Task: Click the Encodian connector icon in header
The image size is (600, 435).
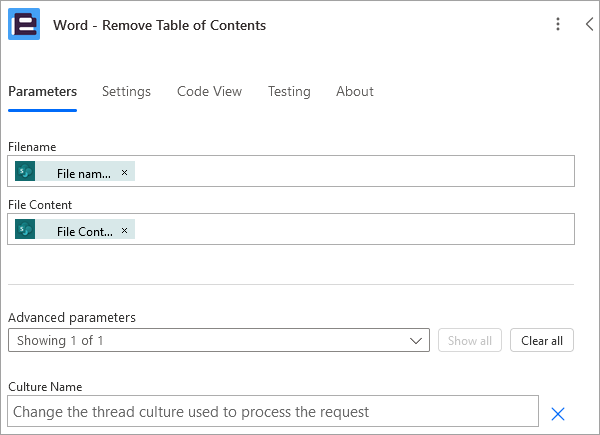Action: pos(24,24)
